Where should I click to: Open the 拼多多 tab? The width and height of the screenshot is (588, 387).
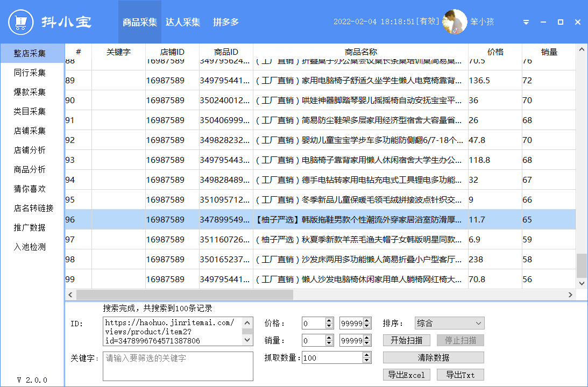tap(226, 22)
